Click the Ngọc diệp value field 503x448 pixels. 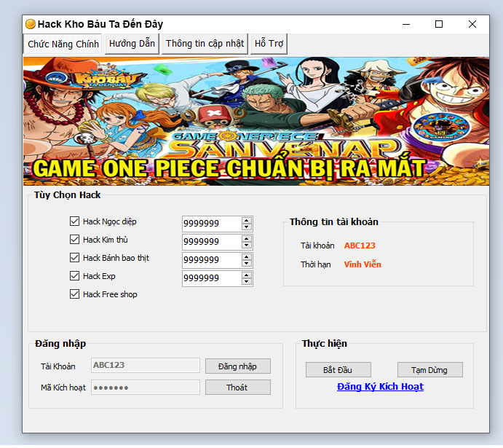212,224
